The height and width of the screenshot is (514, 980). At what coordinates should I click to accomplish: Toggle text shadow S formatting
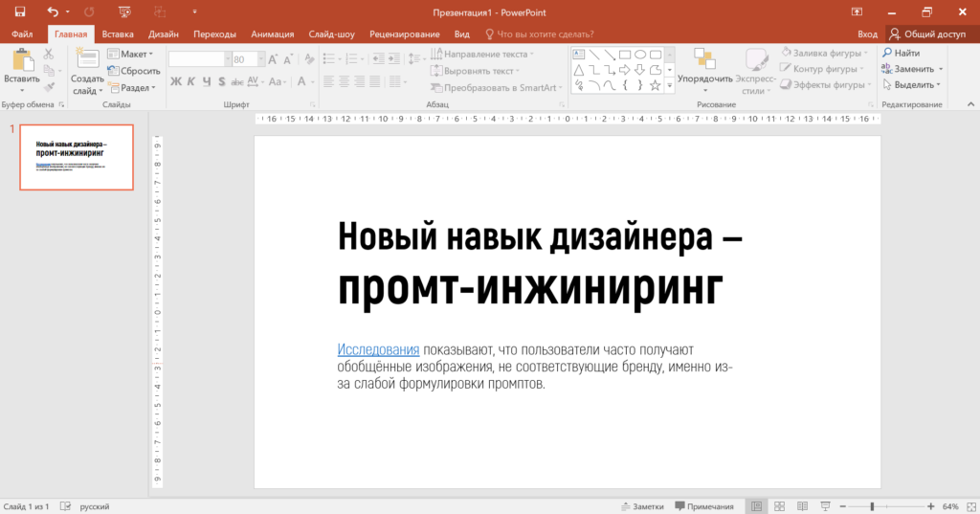click(221, 81)
